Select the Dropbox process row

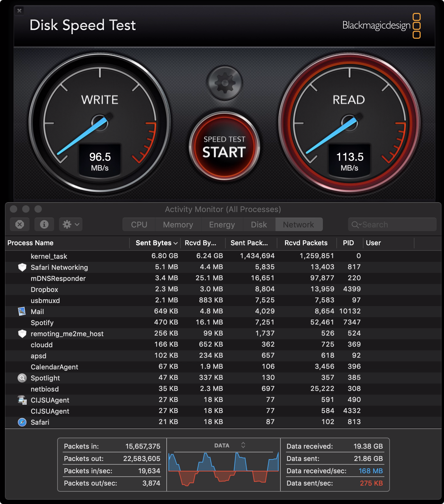point(223,289)
